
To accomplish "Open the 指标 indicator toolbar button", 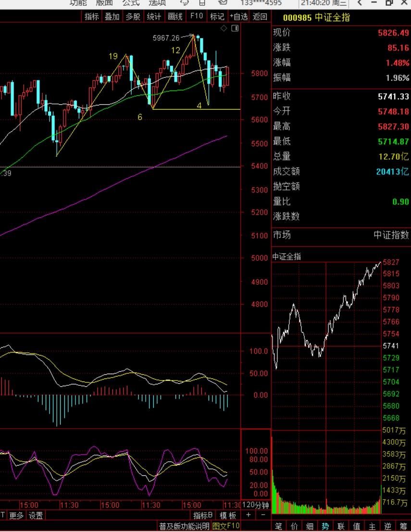I will (91, 16).
